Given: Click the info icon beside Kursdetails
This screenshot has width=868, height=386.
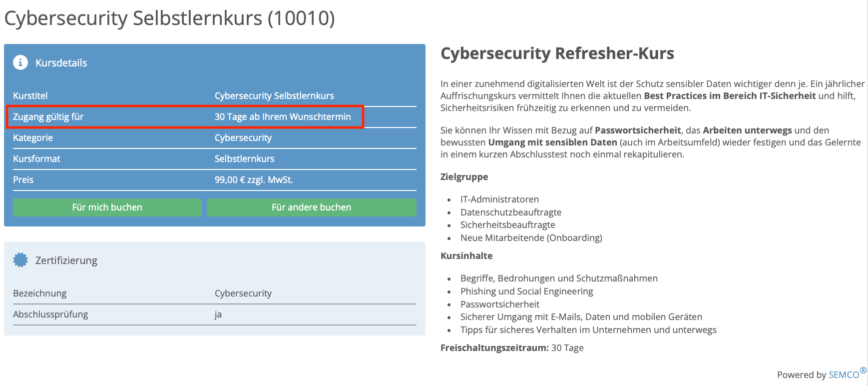Looking at the screenshot, I should (x=20, y=62).
